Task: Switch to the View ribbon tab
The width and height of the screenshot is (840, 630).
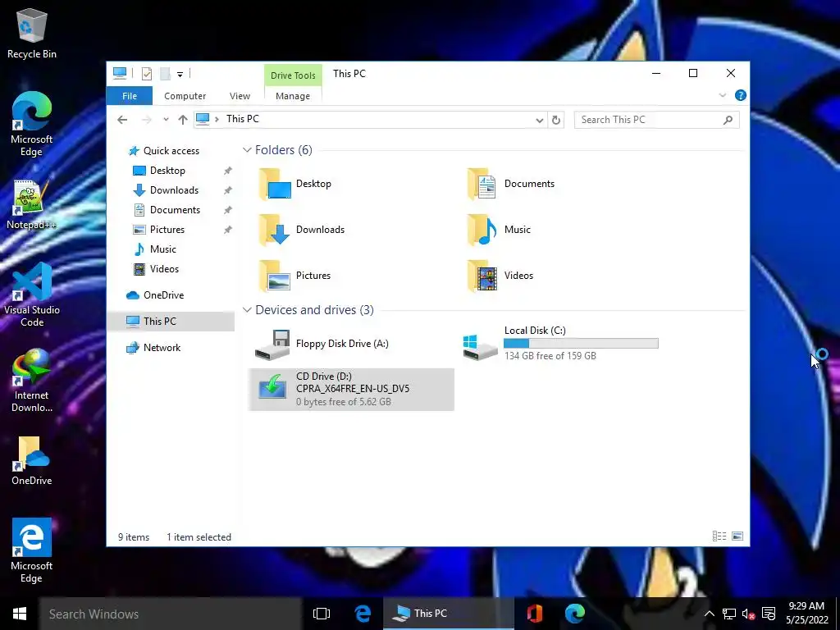Action: (240, 96)
